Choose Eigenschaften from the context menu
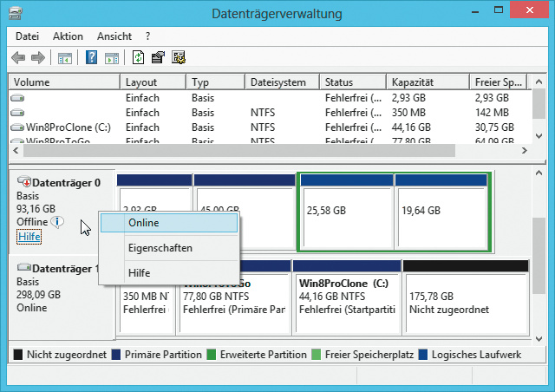 coord(160,248)
